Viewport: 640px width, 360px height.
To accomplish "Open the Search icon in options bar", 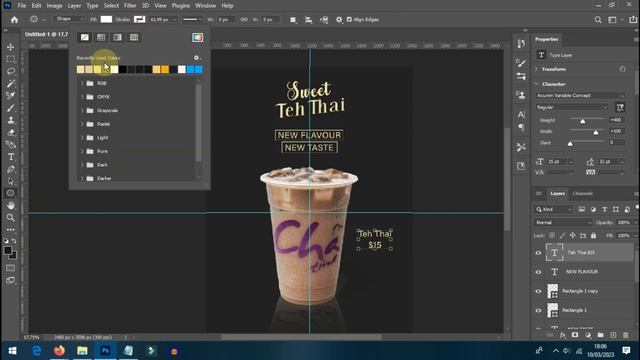I will point(598,20).
